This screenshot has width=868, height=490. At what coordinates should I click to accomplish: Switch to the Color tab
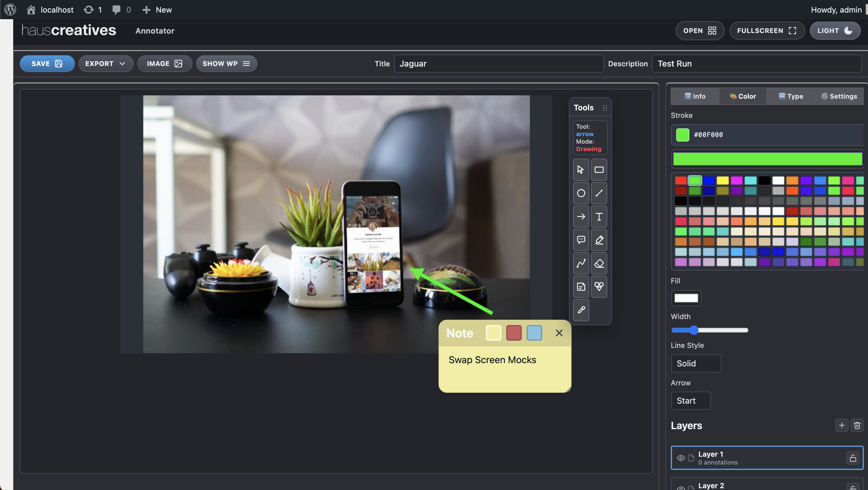pyautogui.click(x=743, y=96)
